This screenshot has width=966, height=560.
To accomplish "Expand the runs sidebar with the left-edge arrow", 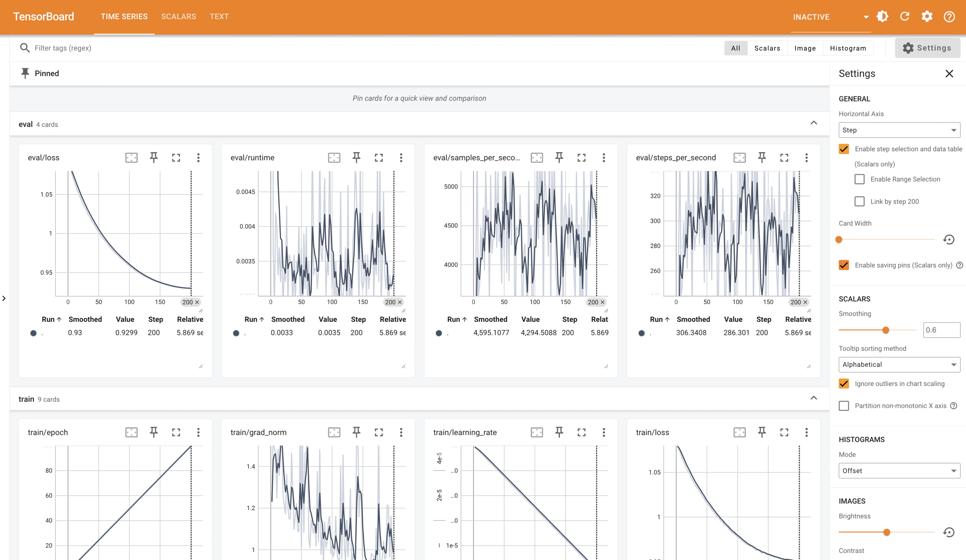I will pyautogui.click(x=4, y=298).
